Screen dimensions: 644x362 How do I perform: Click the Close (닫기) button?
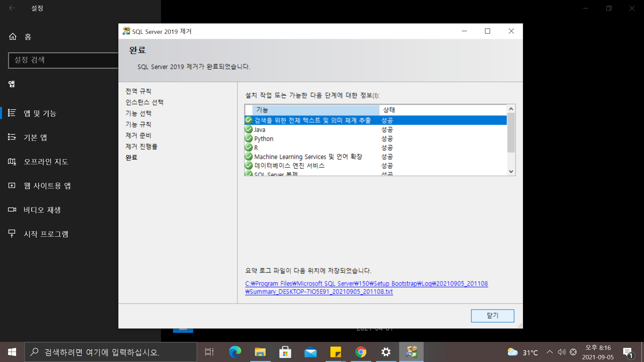[x=492, y=316]
